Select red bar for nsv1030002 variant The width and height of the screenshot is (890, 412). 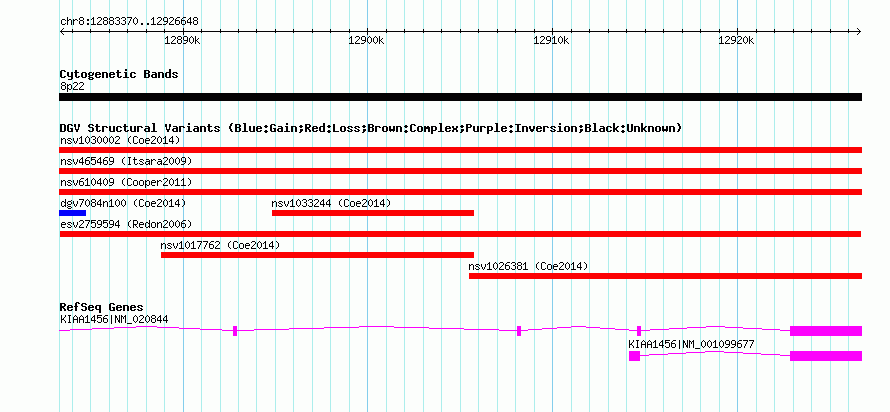[460, 150]
